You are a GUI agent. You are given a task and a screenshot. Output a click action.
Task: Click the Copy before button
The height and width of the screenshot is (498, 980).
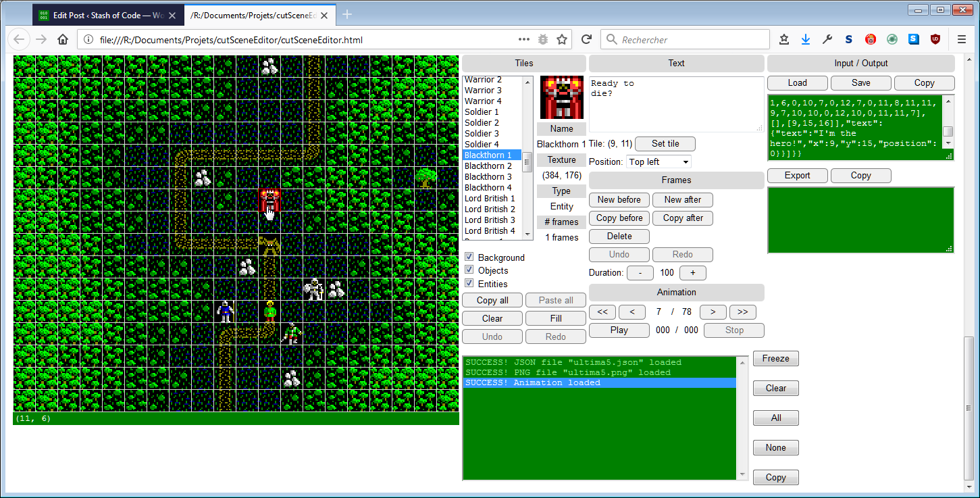619,218
